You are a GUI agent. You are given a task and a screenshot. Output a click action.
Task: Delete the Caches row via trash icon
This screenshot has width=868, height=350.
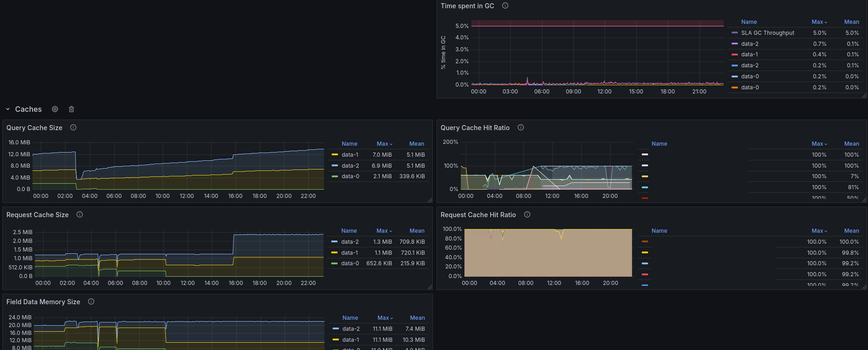71,109
